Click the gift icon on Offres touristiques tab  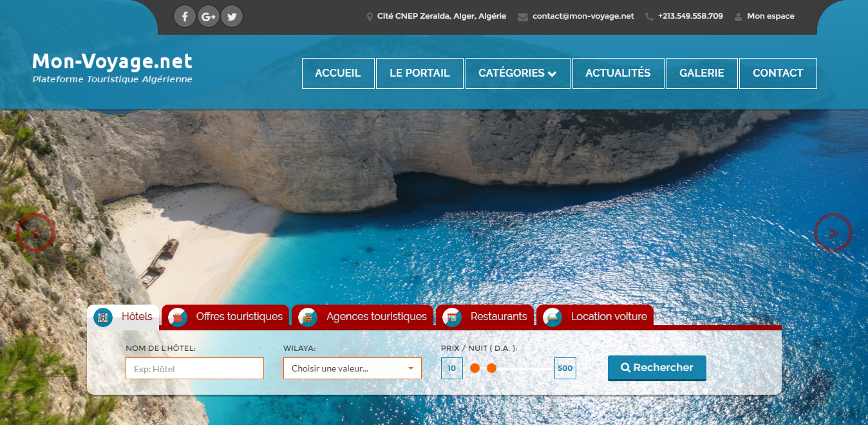pyautogui.click(x=178, y=317)
